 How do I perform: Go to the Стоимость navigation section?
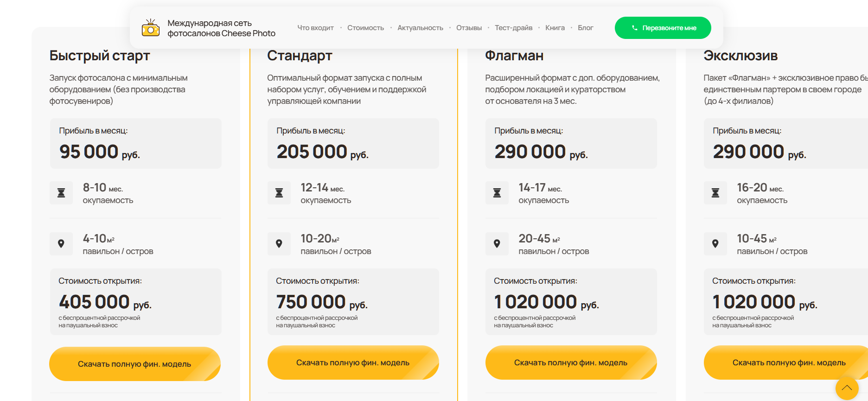tap(365, 28)
